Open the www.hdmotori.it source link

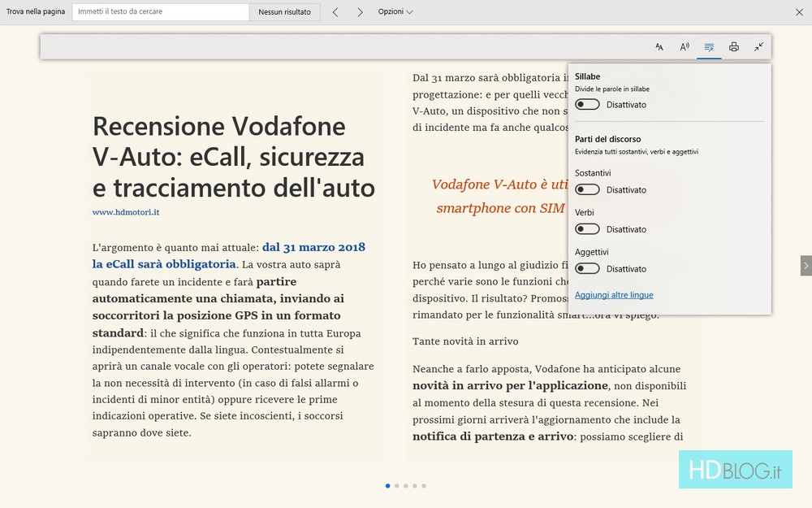coord(126,212)
